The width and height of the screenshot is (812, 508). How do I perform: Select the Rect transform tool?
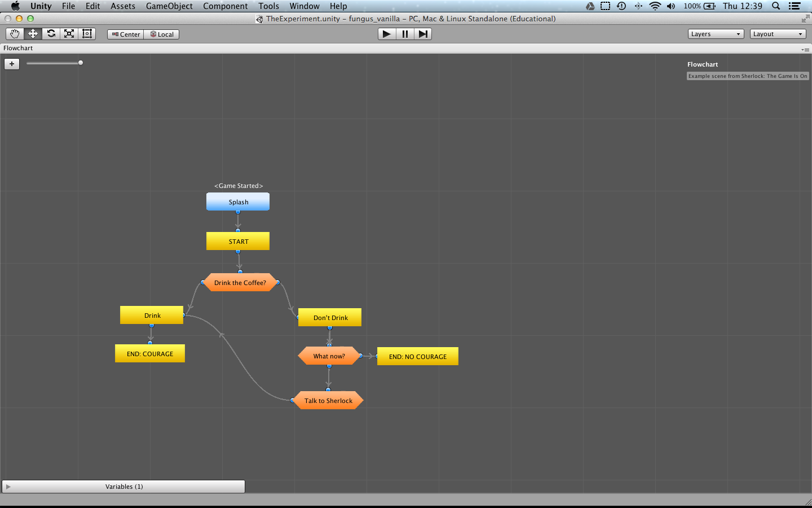(x=87, y=34)
